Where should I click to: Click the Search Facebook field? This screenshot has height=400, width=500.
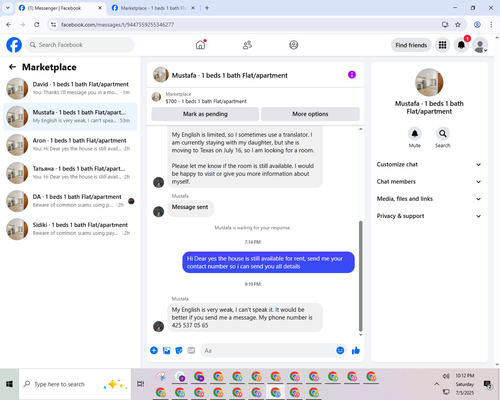point(80,45)
